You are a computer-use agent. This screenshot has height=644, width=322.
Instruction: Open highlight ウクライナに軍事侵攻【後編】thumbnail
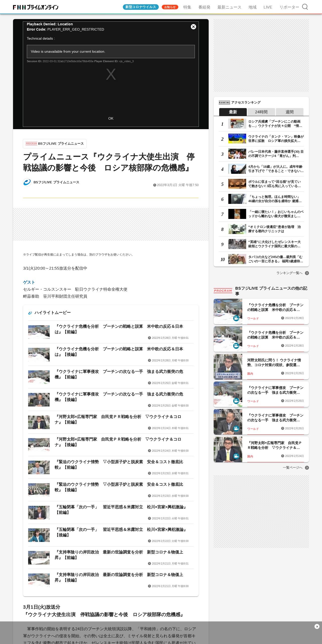click(x=39, y=400)
